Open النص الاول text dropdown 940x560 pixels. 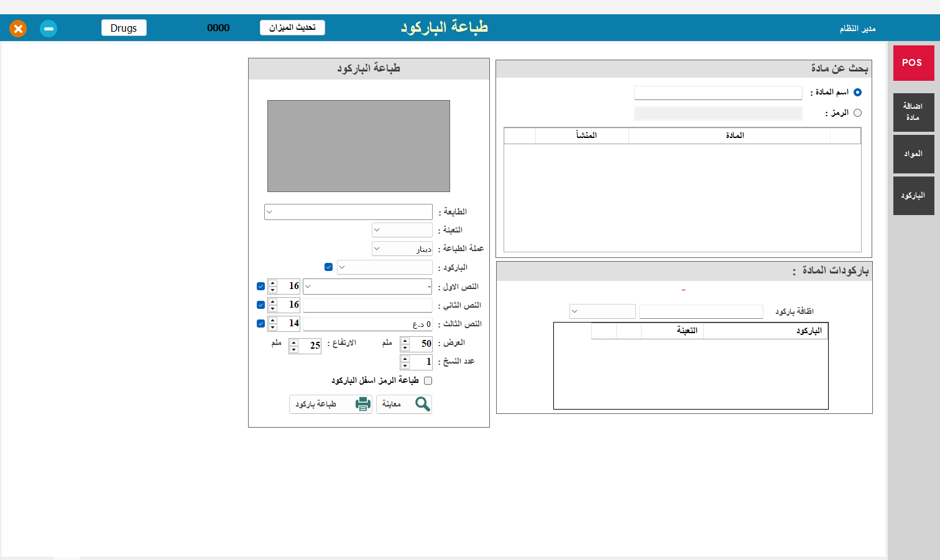click(367, 287)
